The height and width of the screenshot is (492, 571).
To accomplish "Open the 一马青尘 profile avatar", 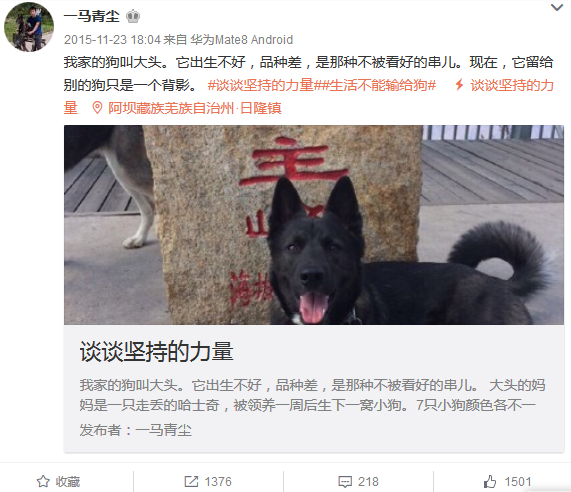I will click(29, 27).
